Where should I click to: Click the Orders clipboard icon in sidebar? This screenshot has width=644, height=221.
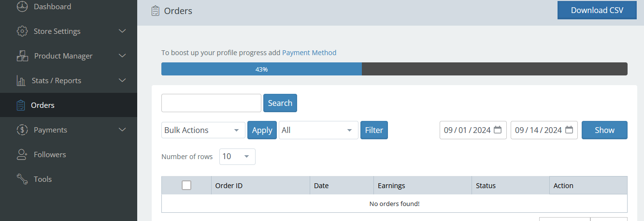[20, 105]
